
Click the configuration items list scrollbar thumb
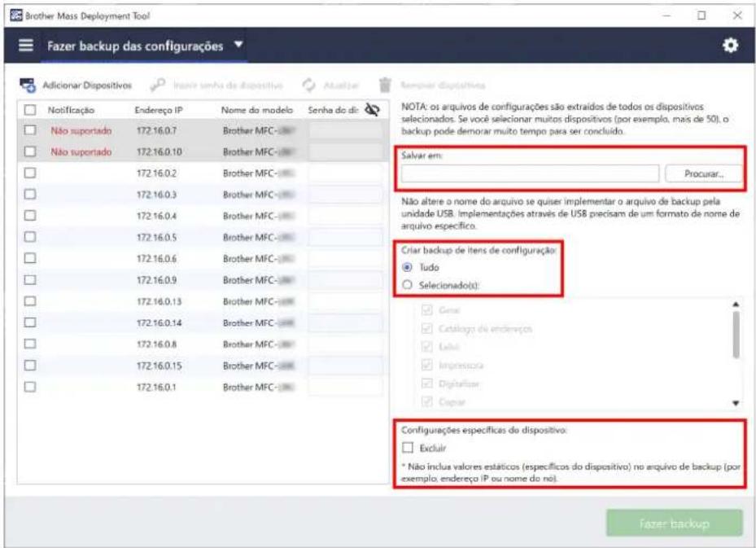click(736, 335)
